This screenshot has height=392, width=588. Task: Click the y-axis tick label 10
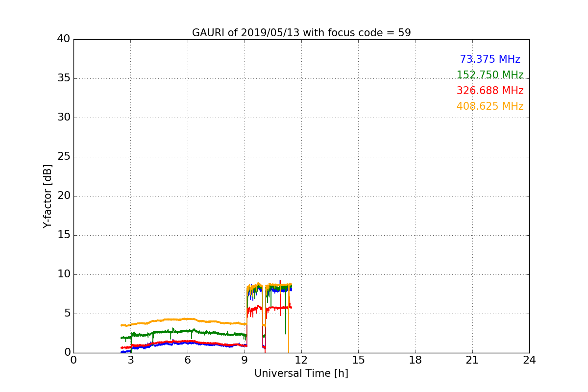coord(64,274)
